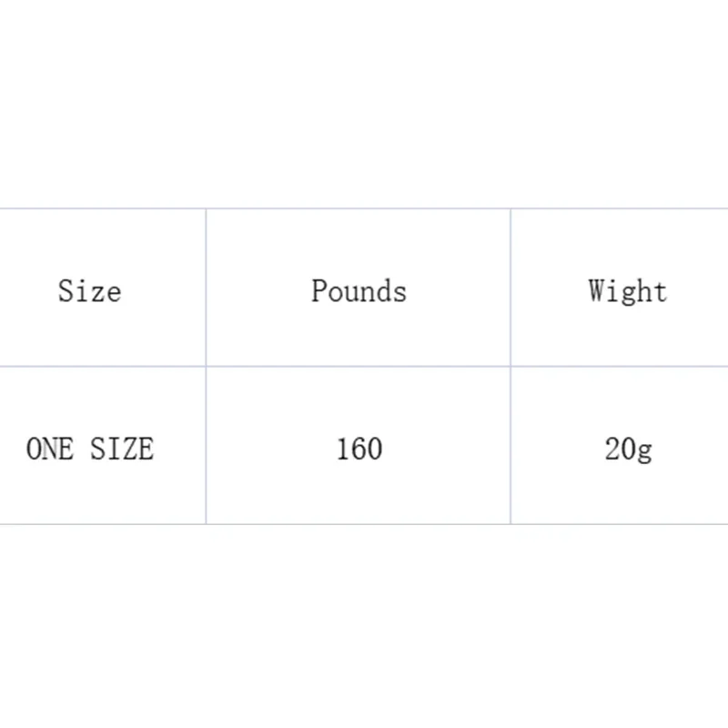This screenshot has height=728, width=728.
Task: Click the blank white area above the table
Action: 364,100
